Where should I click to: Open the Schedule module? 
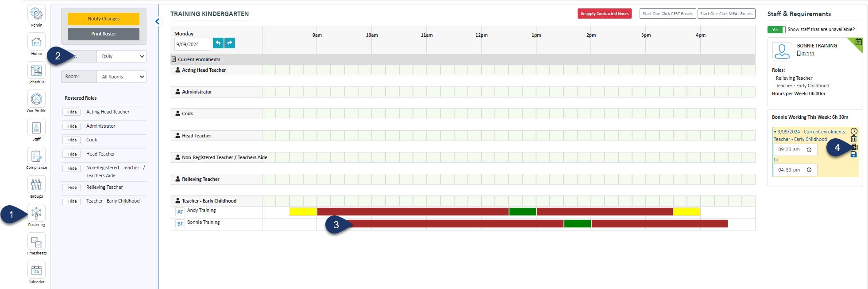point(36,70)
